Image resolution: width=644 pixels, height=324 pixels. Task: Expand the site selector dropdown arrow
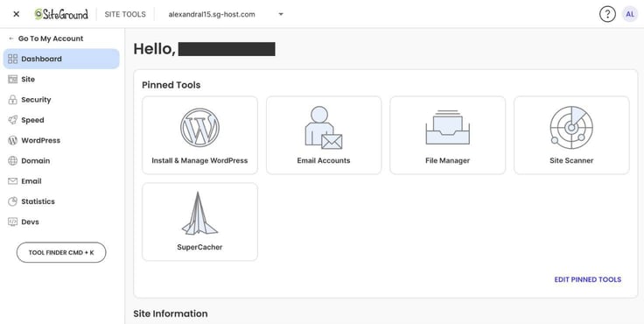pos(281,14)
